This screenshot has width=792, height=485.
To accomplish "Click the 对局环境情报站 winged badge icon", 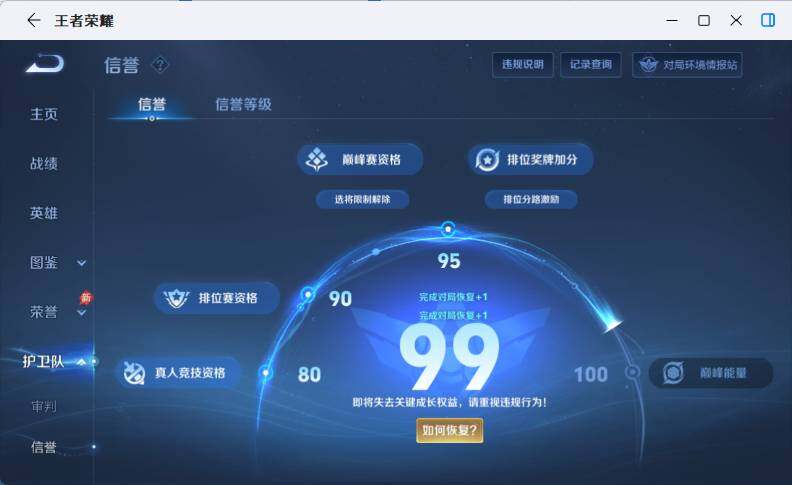I will click(x=649, y=65).
